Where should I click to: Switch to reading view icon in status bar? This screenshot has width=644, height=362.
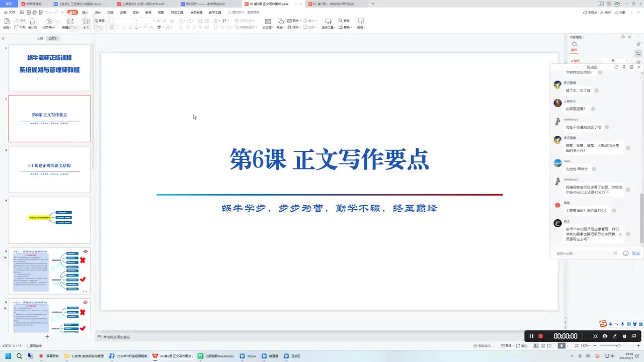coord(549,345)
